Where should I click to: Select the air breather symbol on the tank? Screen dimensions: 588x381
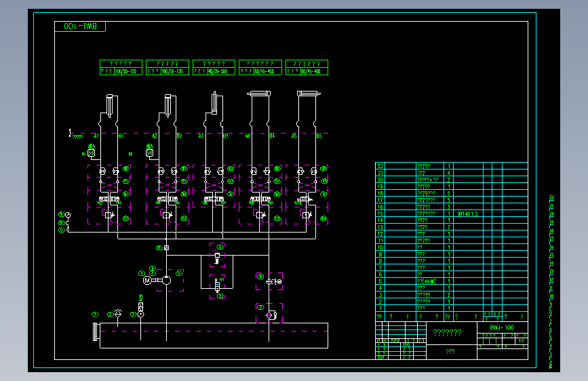point(118,314)
